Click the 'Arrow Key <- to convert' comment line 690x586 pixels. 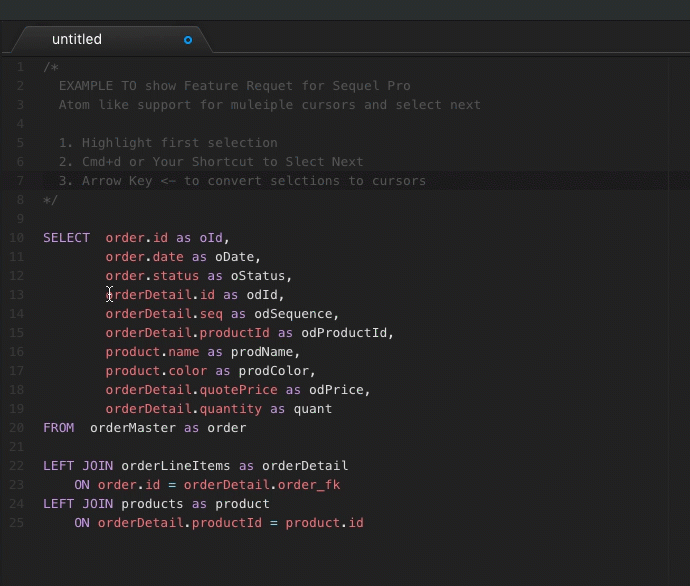242,181
